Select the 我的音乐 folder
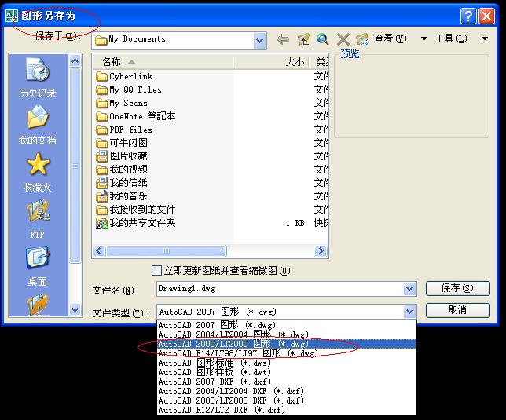The width and height of the screenshot is (506, 420). pyautogui.click(x=122, y=196)
